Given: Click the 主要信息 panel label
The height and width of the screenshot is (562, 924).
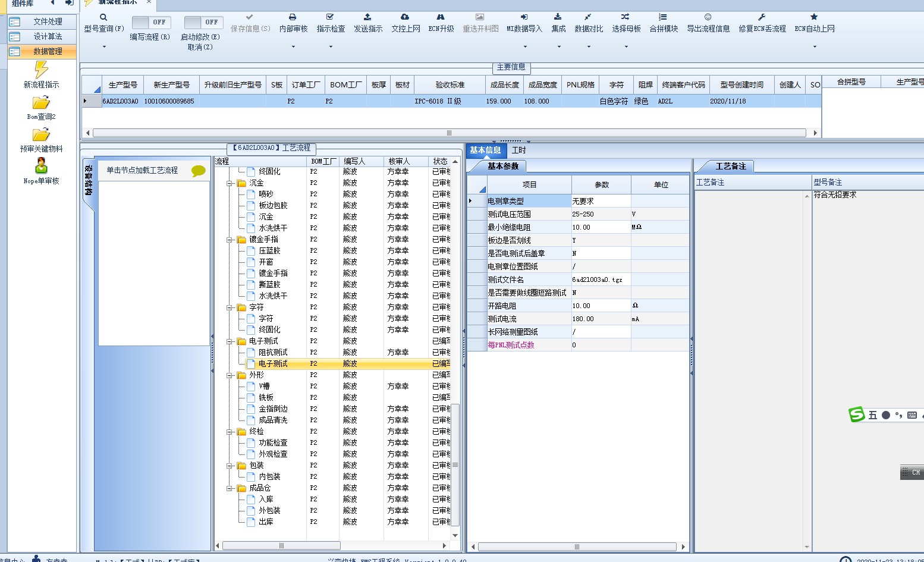Looking at the screenshot, I should pyautogui.click(x=511, y=67).
